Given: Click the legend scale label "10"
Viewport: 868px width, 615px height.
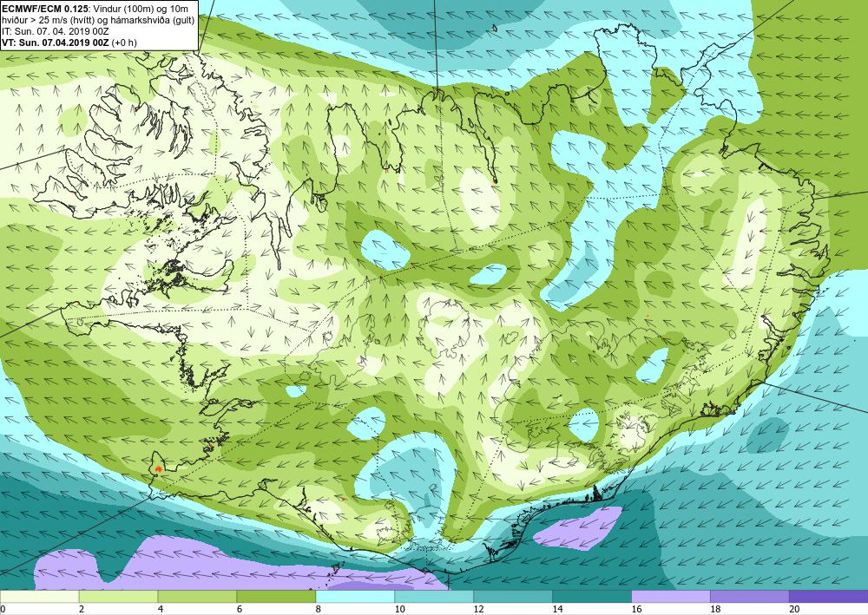Looking at the screenshot, I should pyautogui.click(x=399, y=609).
